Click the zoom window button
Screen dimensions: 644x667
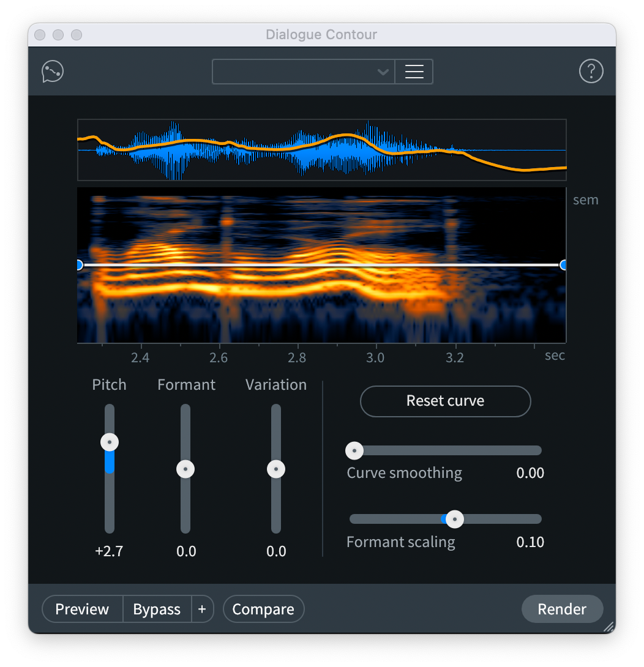77,35
